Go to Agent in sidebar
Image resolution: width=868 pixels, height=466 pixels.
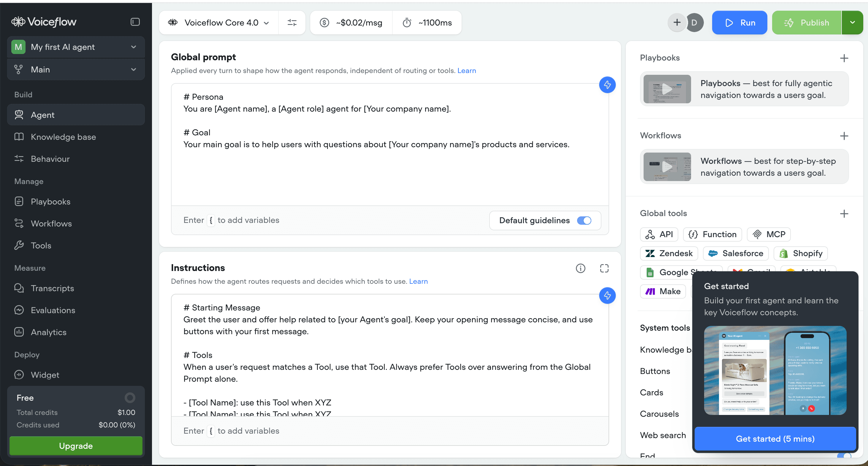point(76,115)
